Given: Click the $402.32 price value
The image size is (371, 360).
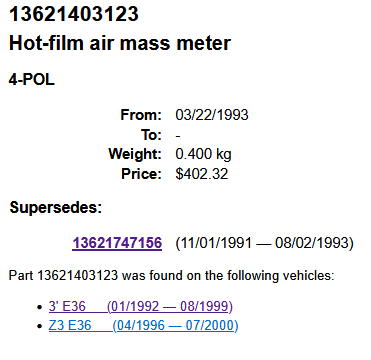Looking at the screenshot, I should tap(202, 174).
